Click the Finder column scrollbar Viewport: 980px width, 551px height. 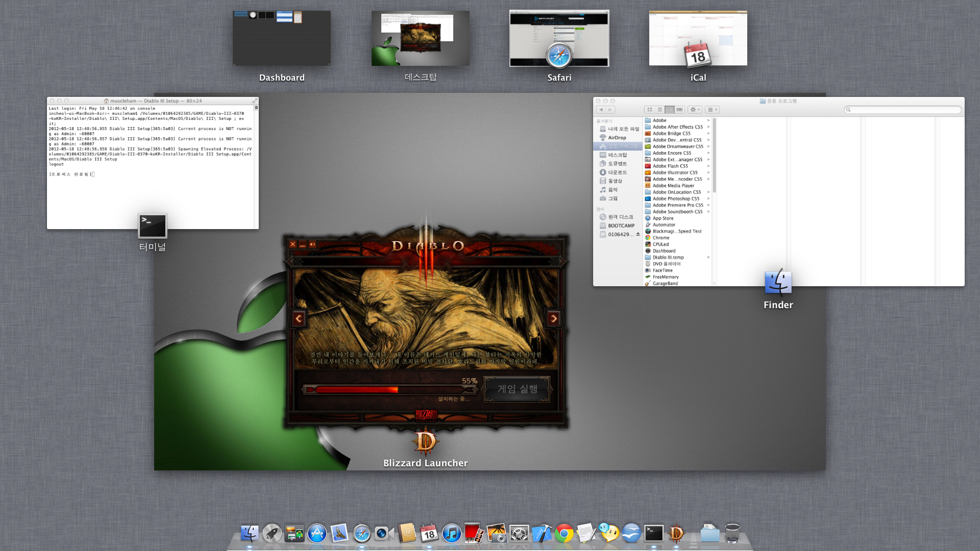click(x=715, y=156)
